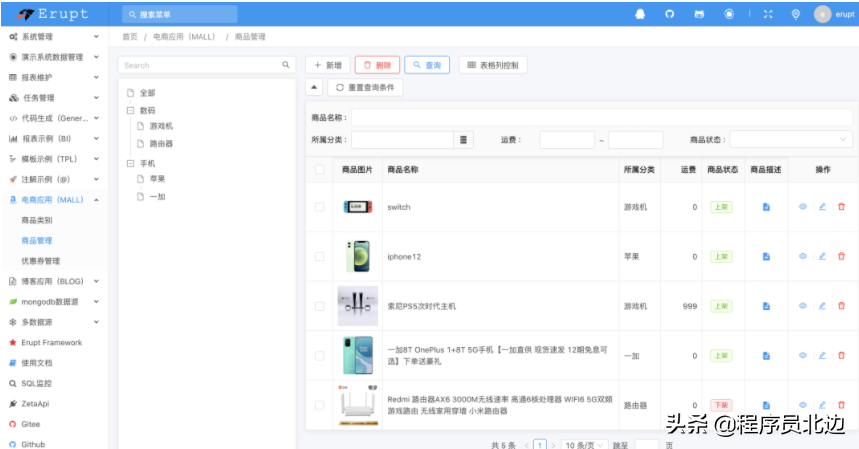
Task: Delete the 索尼PS5 product row
Action: [x=841, y=306]
